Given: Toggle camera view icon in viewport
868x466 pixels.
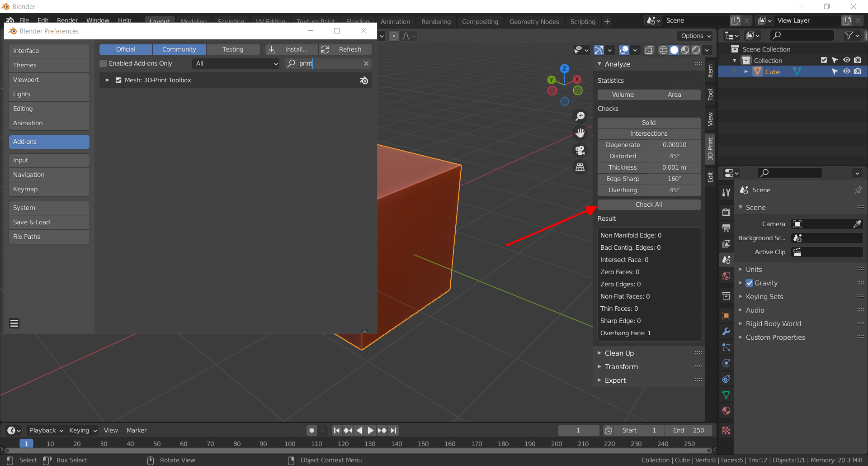Looking at the screenshot, I should pos(580,150).
